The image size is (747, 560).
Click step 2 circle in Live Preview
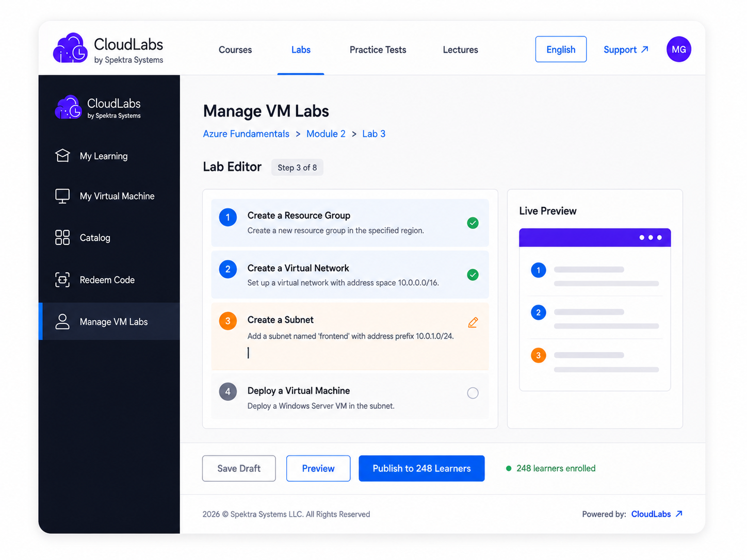click(539, 312)
